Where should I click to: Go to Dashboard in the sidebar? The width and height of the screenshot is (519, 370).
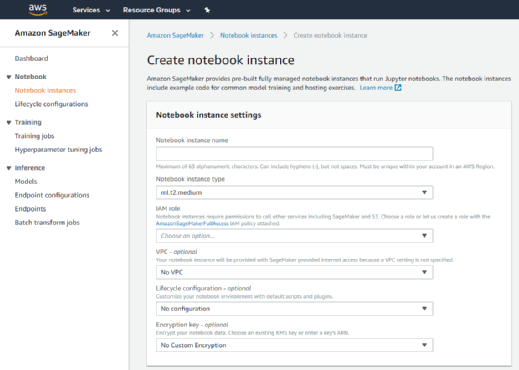(x=31, y=59)
